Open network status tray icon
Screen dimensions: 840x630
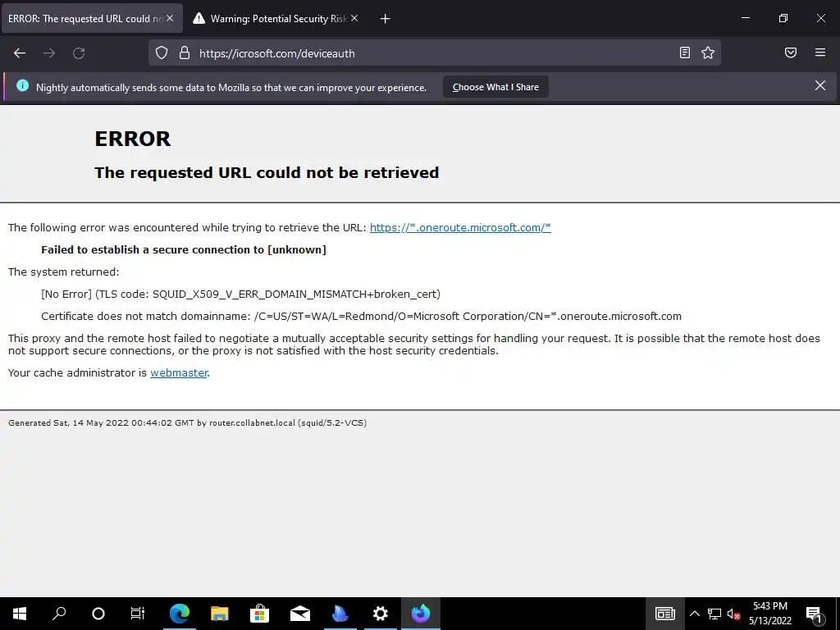coord(714,614)
